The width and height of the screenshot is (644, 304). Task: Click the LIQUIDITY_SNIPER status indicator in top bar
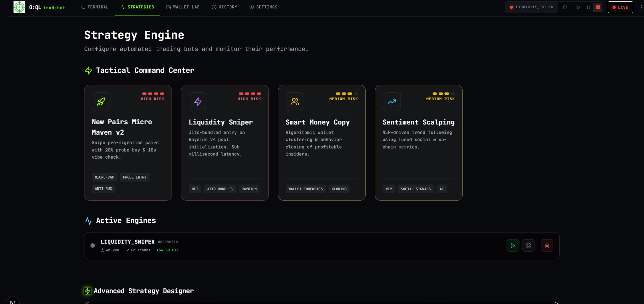pos(531,7)
